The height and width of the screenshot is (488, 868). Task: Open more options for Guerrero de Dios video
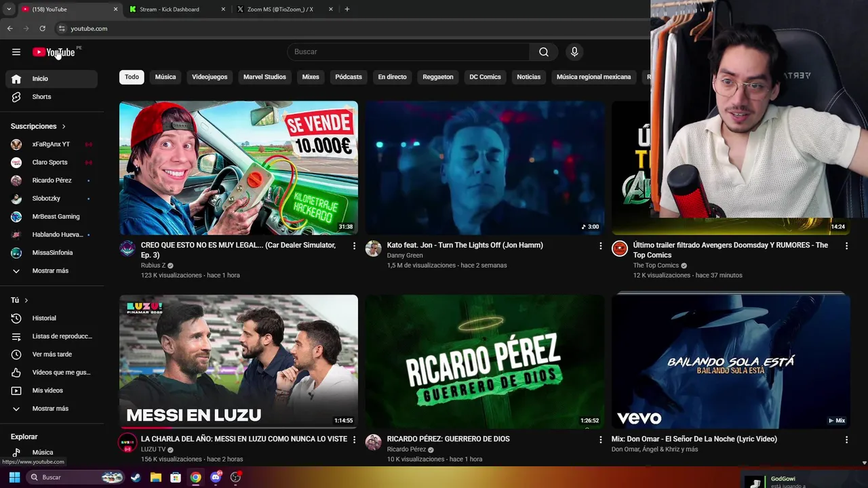[x=600, y=440]
